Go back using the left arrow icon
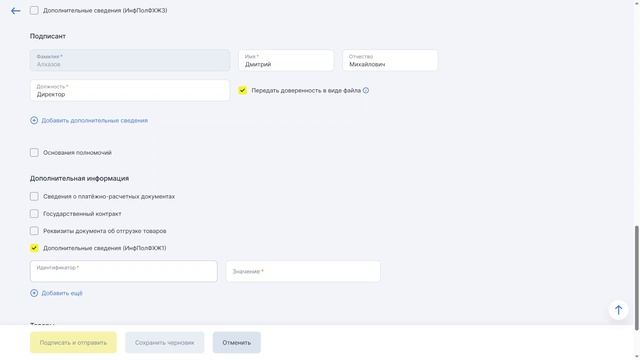Viewport: 640px width, 360px height. click(16, 11)
